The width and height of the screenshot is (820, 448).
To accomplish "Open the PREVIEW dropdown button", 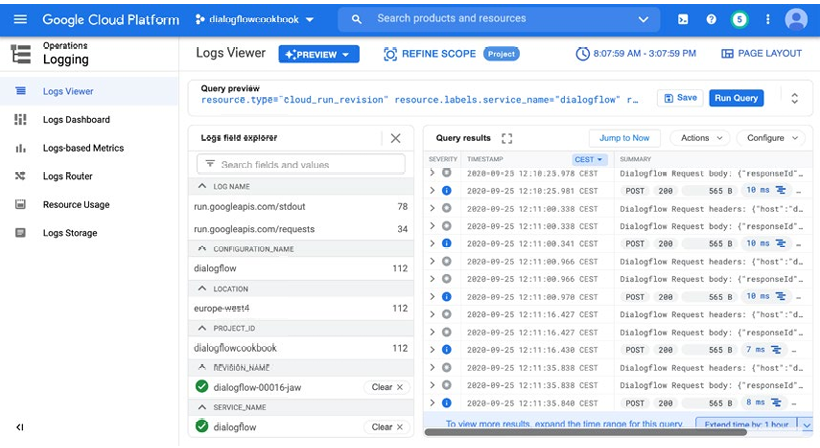I will (318, 54).
